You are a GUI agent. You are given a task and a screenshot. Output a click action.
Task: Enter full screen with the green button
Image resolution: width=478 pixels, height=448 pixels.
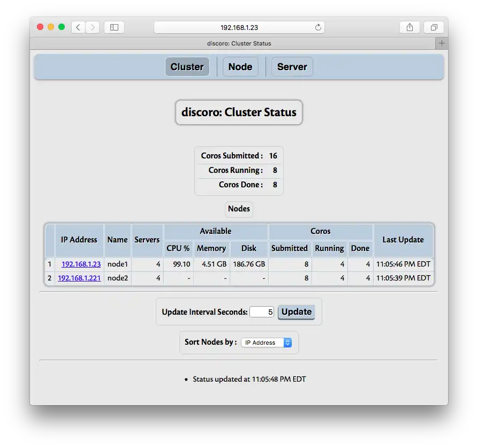[x=62, y=27]
